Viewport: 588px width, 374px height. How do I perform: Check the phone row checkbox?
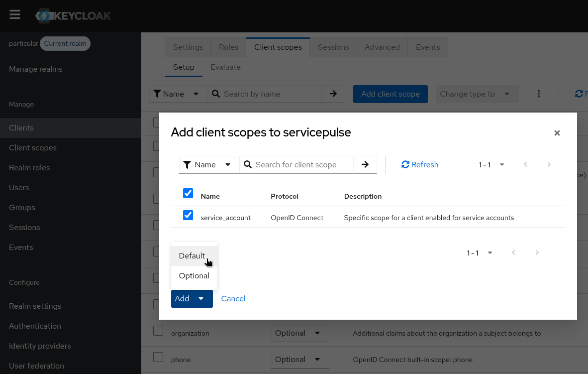158,357
